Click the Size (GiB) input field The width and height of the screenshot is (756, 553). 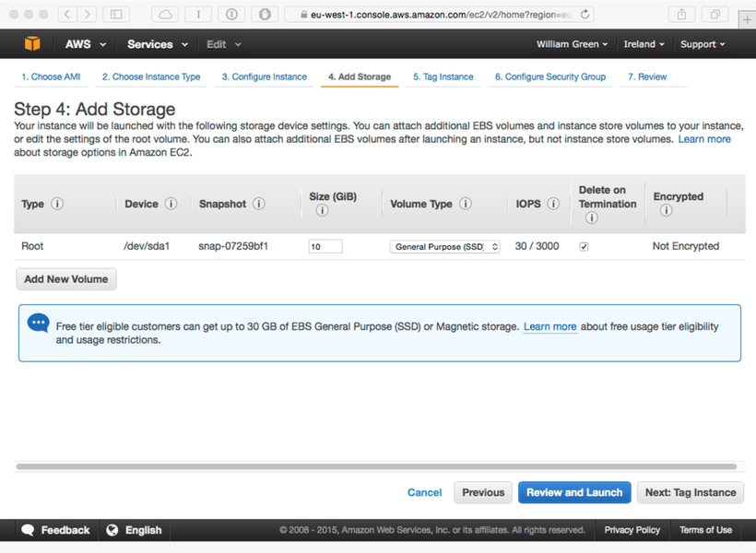[x=325, y=246]
